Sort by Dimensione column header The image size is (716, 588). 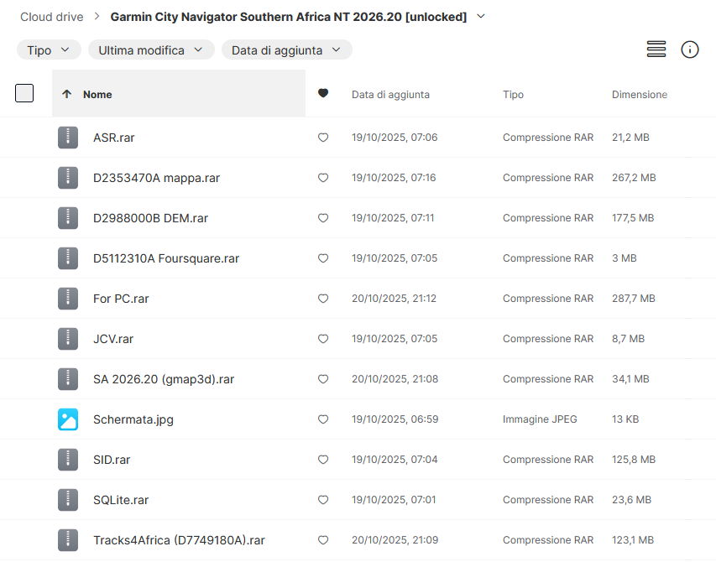(x=640, y=95)
